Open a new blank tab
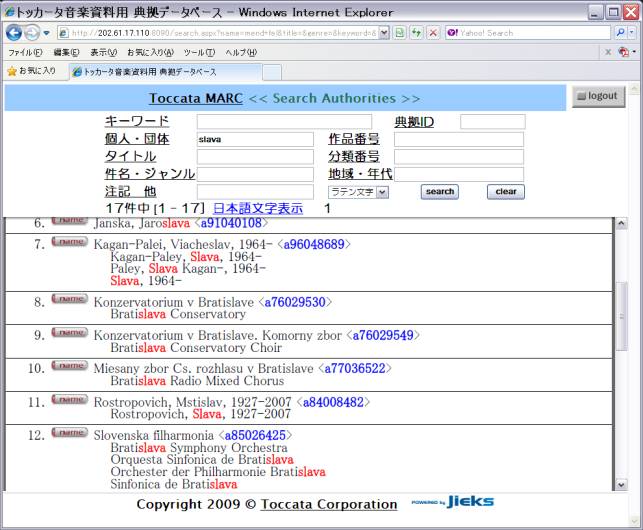The width and height of the screenshot is (643, 530). pos(271,73)
